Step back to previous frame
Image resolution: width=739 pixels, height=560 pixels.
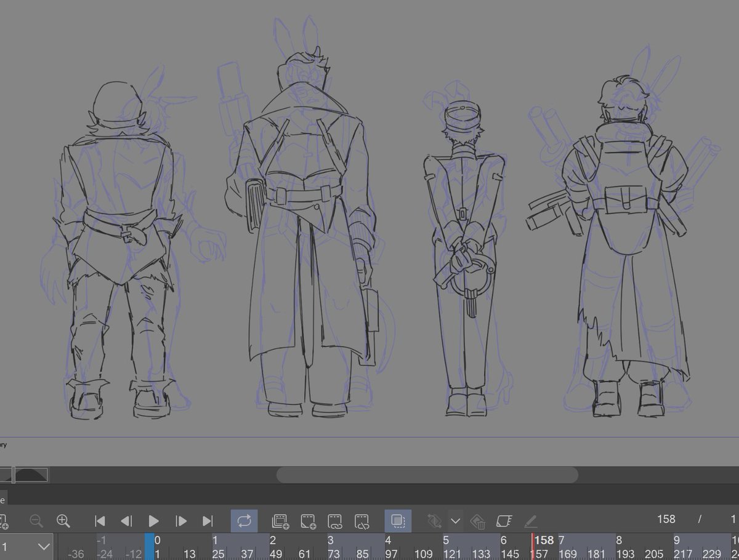(126, 521)
